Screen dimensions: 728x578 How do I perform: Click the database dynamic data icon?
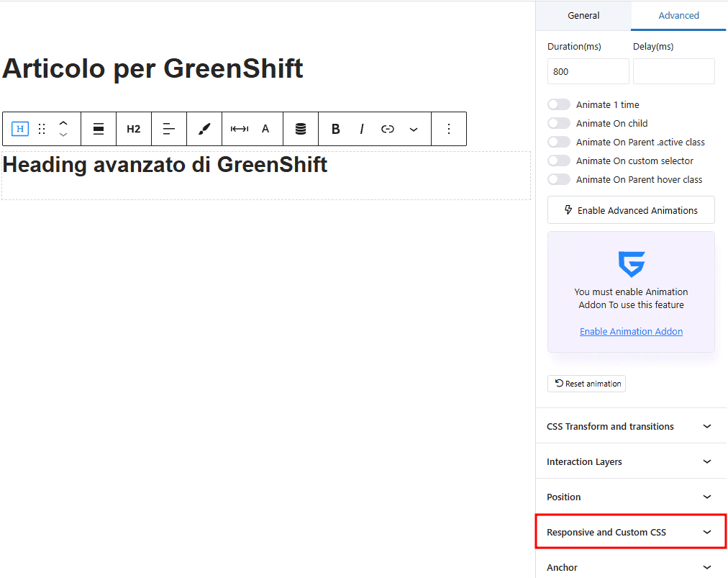pos(301,129)
